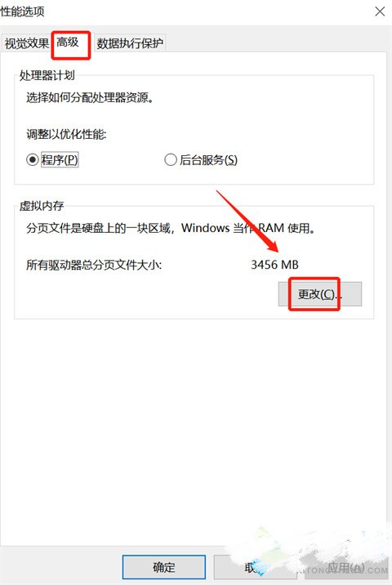392x585 pixels.
Task: Click the 3456 MB size value
Action: point(274,265)
